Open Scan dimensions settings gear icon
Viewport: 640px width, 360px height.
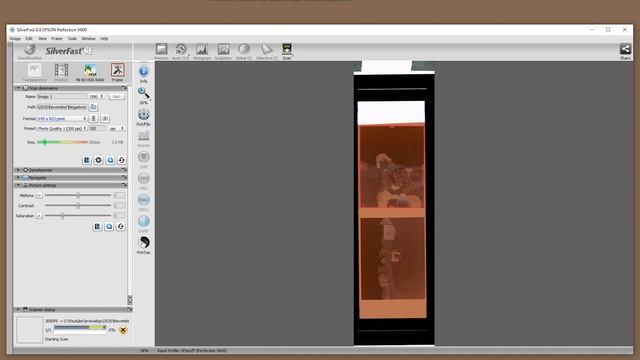click(x=98, y=160)
